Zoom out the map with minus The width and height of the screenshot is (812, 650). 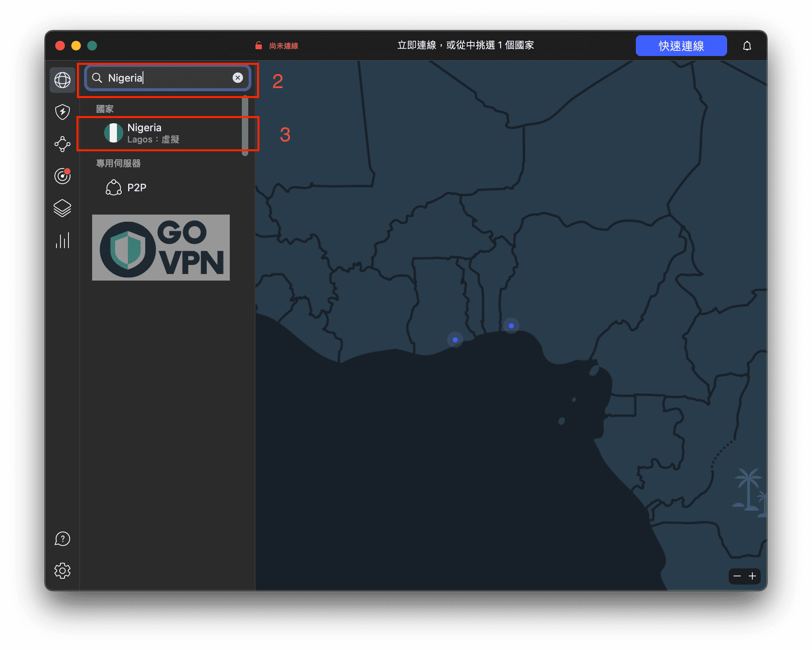click(x=737, y=576)
